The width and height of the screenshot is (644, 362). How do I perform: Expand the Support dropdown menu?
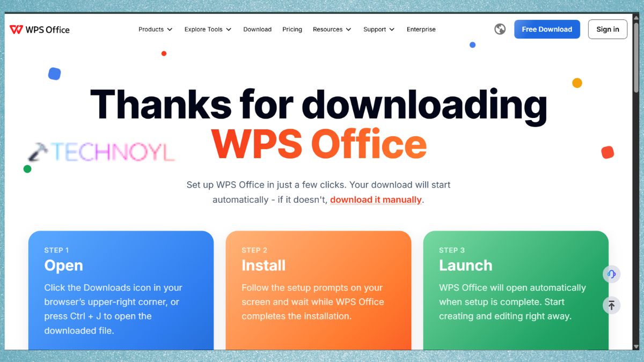[x=379, y=29]
